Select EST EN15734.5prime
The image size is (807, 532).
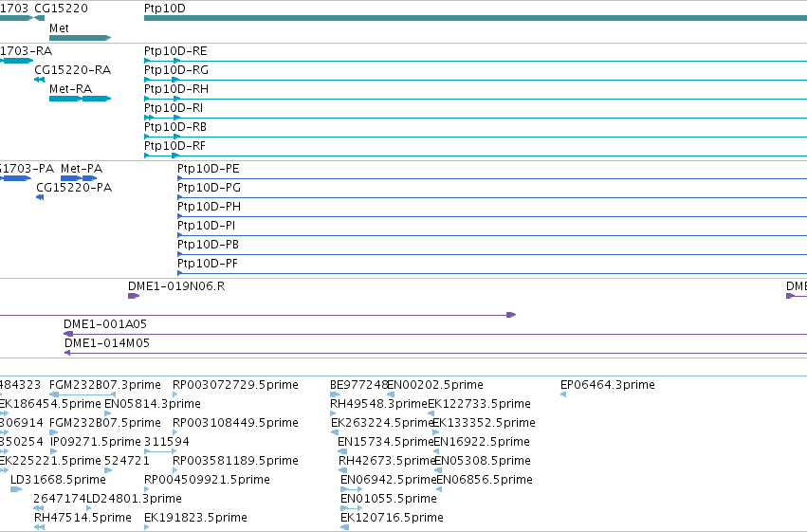point(386,442)
